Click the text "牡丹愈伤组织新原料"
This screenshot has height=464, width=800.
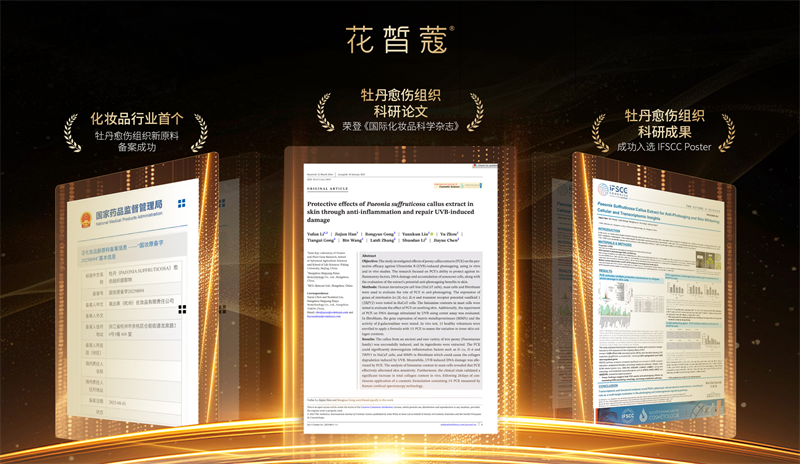click(137, 136)
